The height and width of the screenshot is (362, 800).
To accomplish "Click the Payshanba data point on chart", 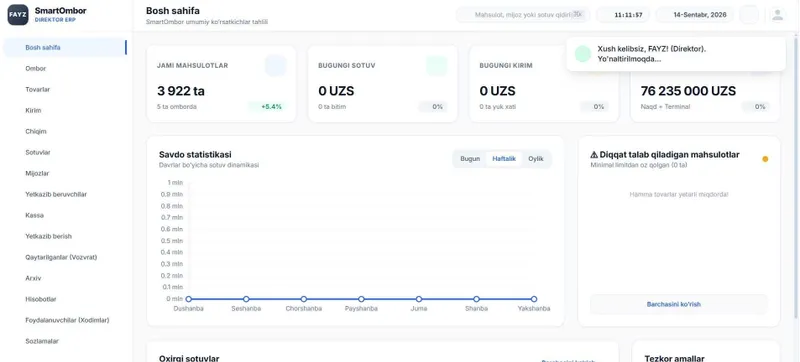I will (361, 299).
